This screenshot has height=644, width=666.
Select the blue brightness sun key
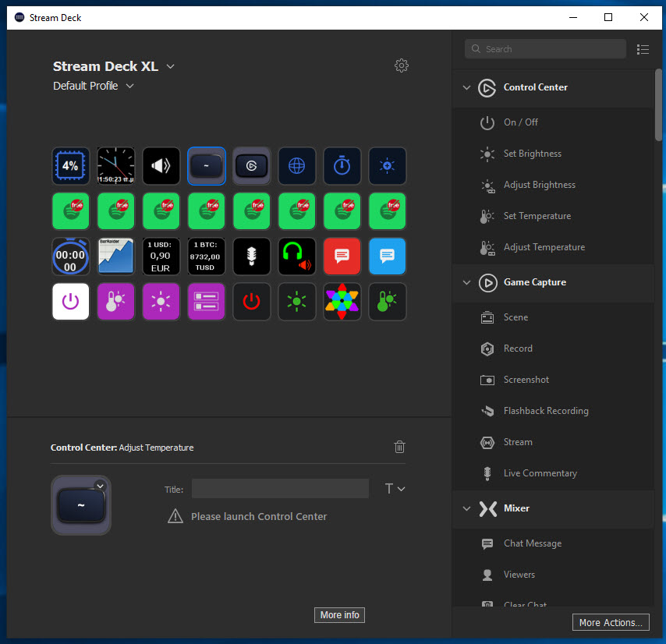(388, 165)
